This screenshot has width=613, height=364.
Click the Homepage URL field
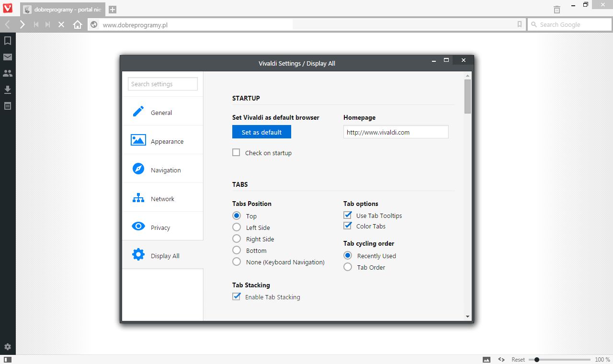[x=396, y=132]
